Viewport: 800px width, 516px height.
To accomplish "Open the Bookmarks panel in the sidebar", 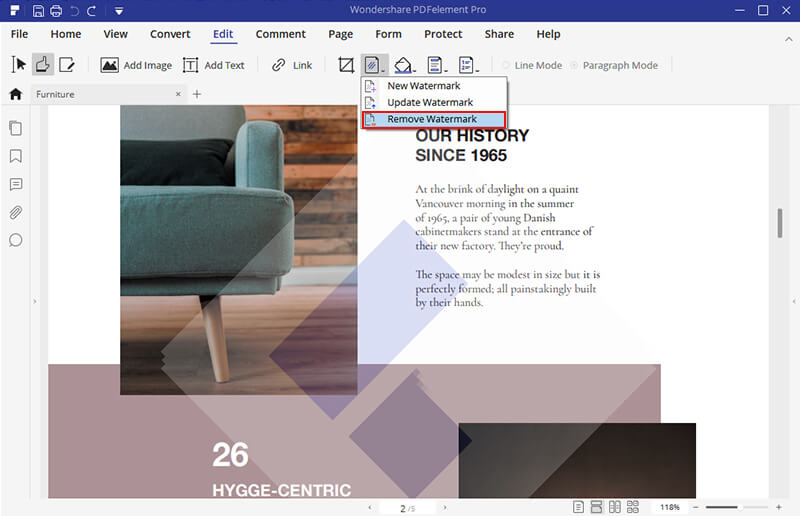I will (x=16, y=156).
